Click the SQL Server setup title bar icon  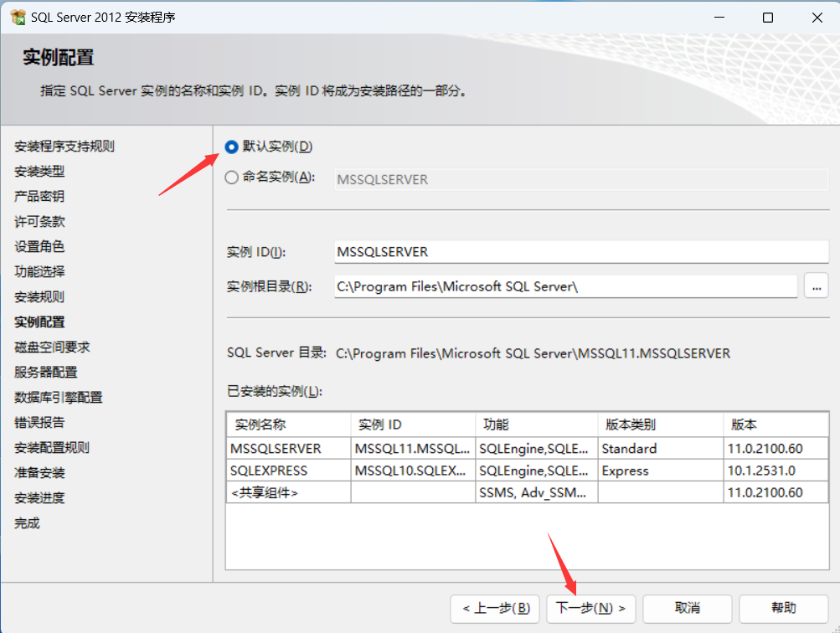coord(18,17)
